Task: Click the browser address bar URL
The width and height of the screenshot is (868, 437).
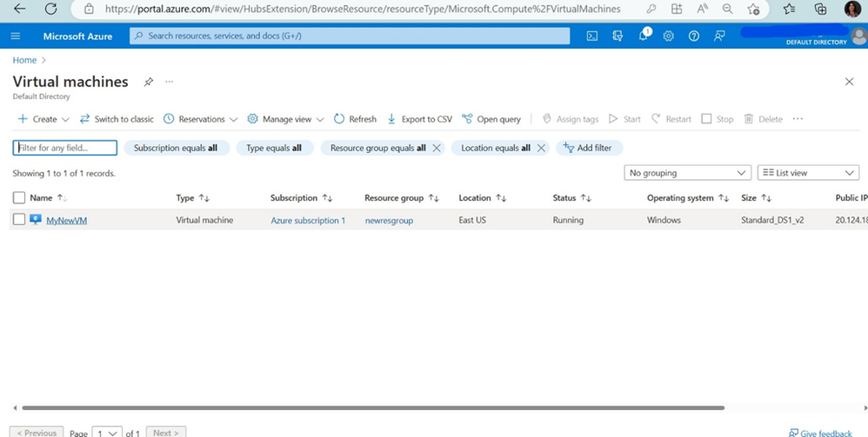Action: tap(363, 9)
